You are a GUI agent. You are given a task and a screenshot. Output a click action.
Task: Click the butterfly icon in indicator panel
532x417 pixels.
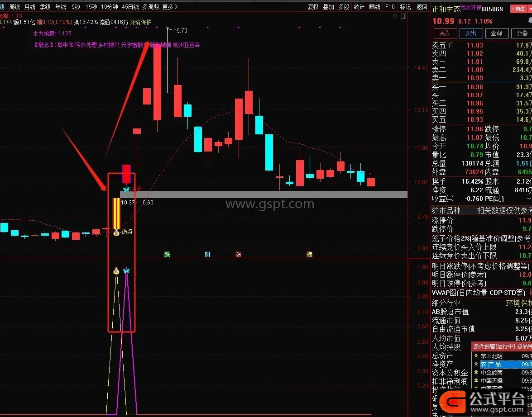(x=126, y=270)
